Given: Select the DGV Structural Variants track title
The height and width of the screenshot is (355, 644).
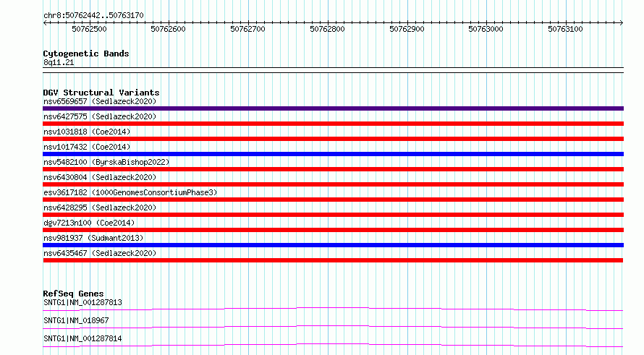Looking at the screenshot, I should point(101,93).
